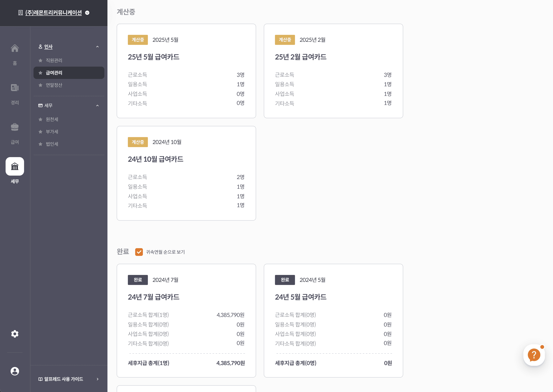Uncheck 귀속연월 순으로 보기 checkbox
553x392 pixels.
[139, 252]
